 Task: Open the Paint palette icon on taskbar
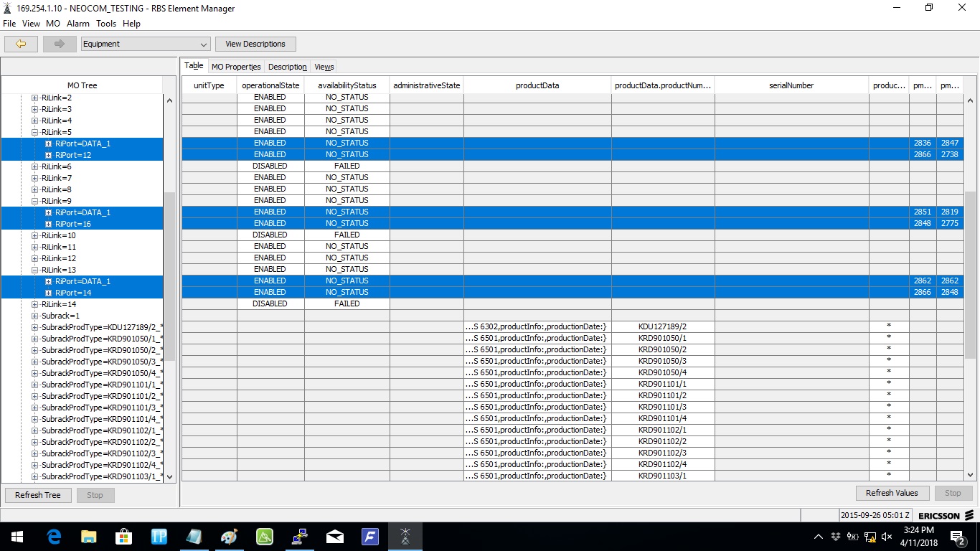coord(230,537)
